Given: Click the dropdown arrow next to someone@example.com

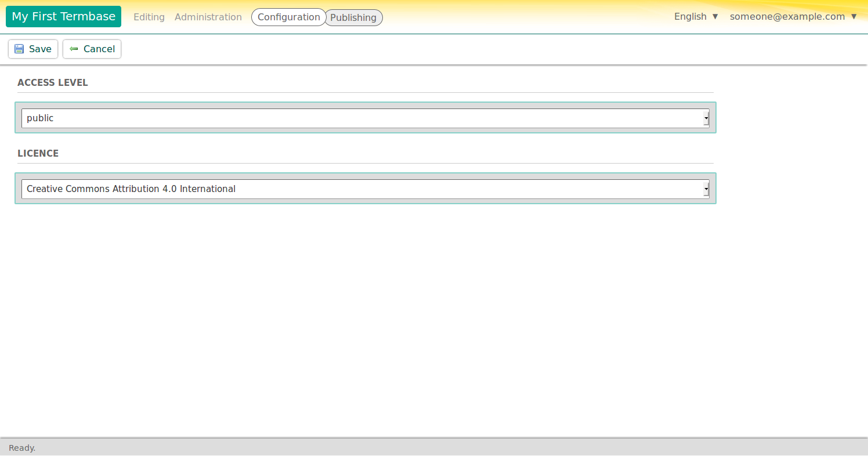Looking at the screenshot, I should (x=854, y=16).
